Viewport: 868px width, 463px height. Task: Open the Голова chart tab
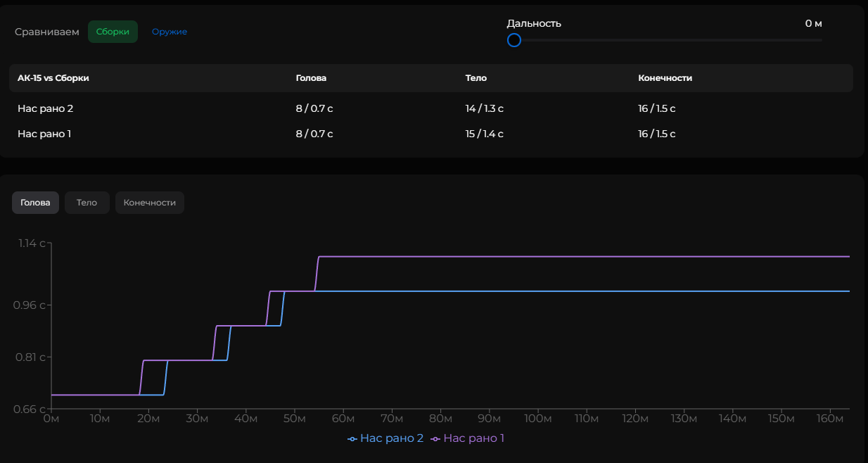tap(35, 203)
